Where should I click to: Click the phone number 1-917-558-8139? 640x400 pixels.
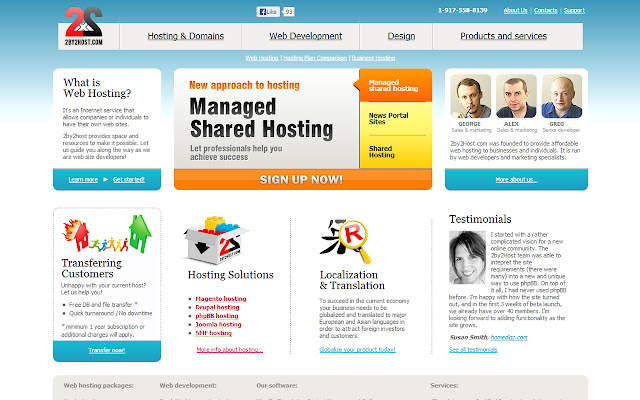tap(463, 11)
